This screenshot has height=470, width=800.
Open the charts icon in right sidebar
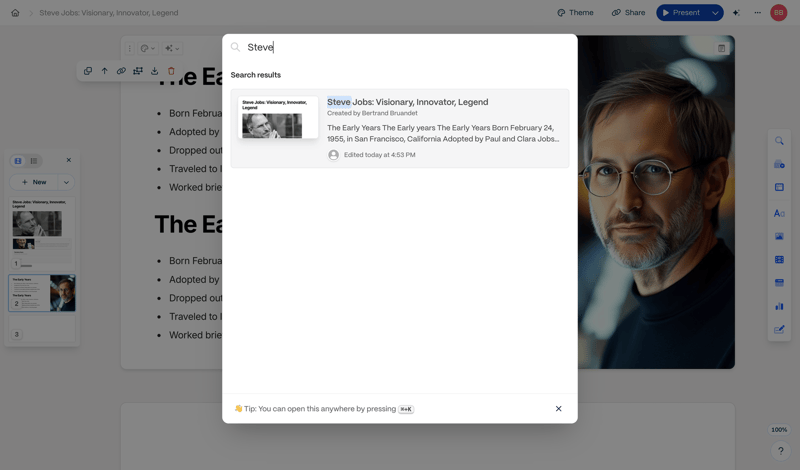779,306
